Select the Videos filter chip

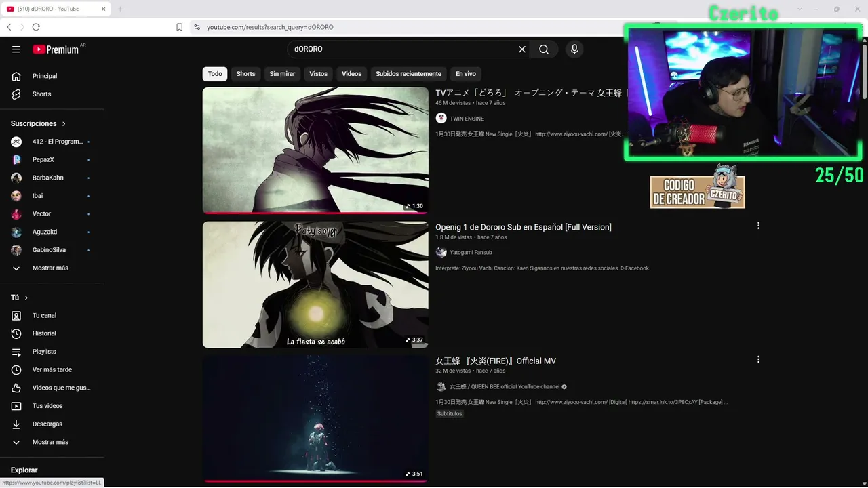coord(351,74)
